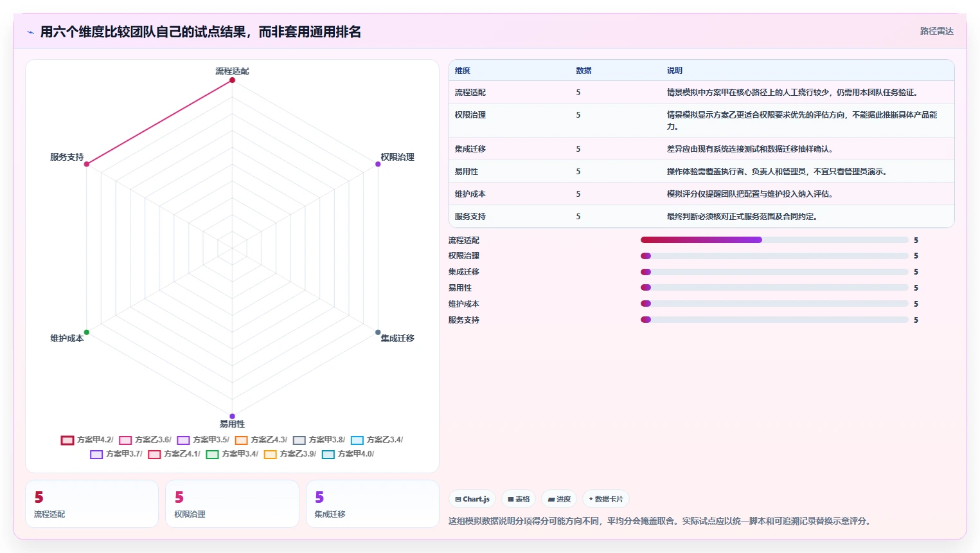Screen dimensions: 980x553
Task: Open the 权限治理 stat card
Action: coord(232,504)
